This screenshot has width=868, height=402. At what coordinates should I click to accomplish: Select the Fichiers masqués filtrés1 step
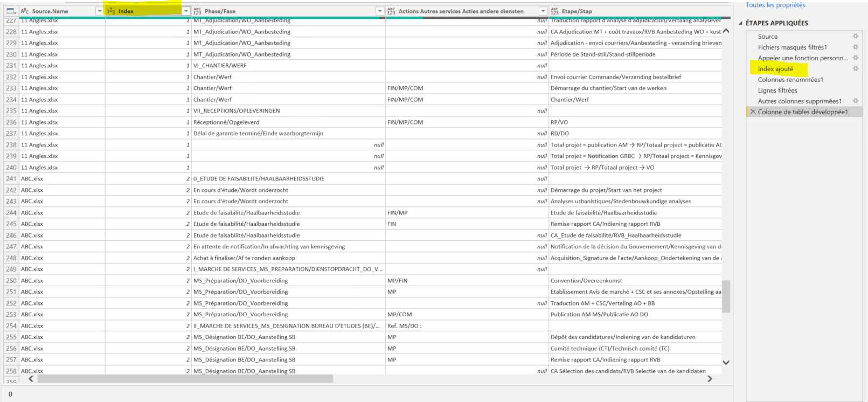[792, 47]
